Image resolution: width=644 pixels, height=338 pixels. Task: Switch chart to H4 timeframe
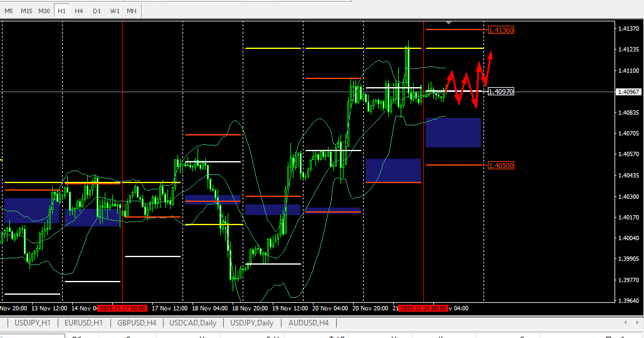coord(79,11)
